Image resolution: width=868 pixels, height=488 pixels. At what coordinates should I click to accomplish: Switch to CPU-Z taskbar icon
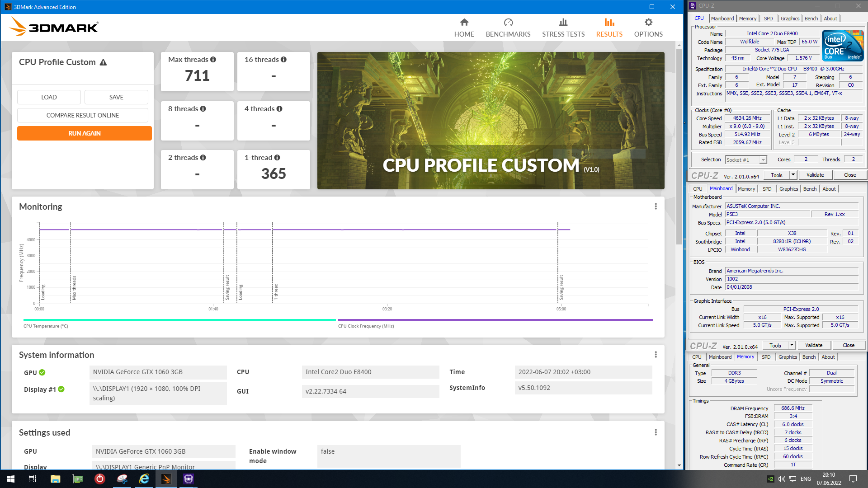[189, 479]
